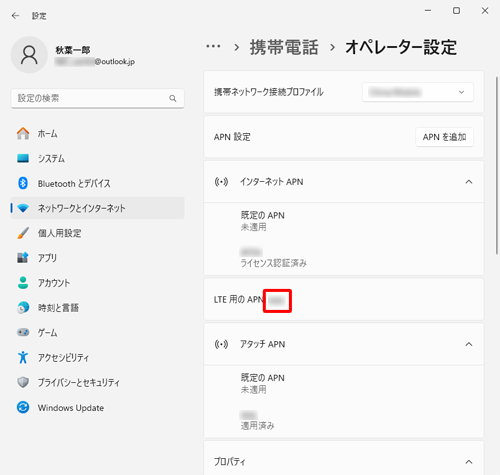Click the paintbrush icon for 個人用設定
The width and height of the screenshot is (500, 475).
(23, 233)
